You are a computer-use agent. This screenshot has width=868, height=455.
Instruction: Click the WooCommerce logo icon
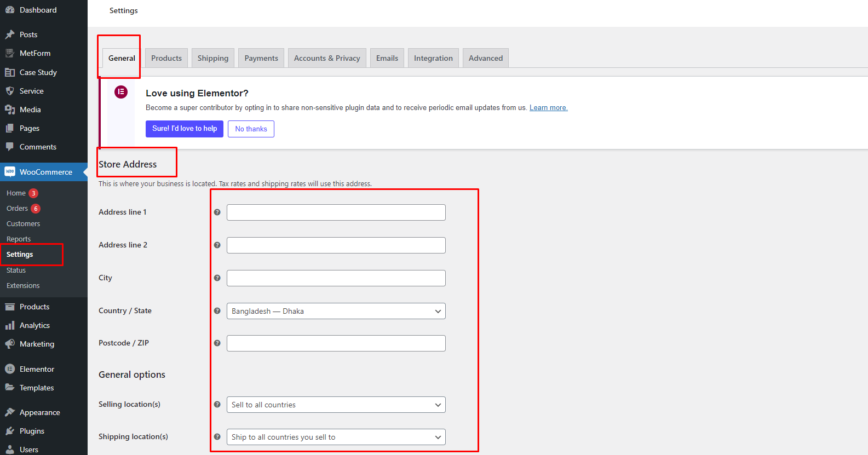10,172
